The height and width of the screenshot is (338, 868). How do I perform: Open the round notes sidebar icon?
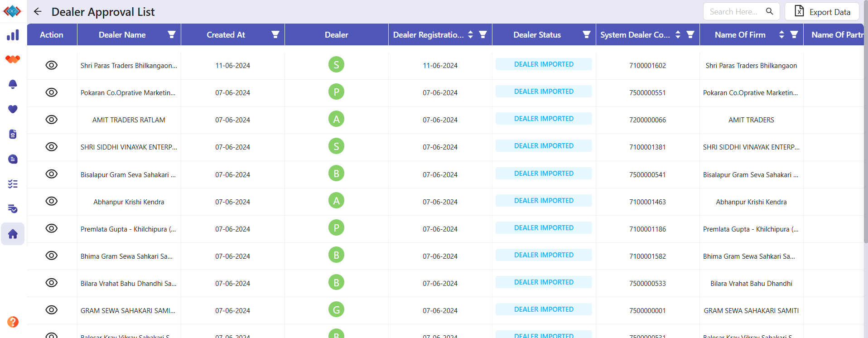(13, 159)
